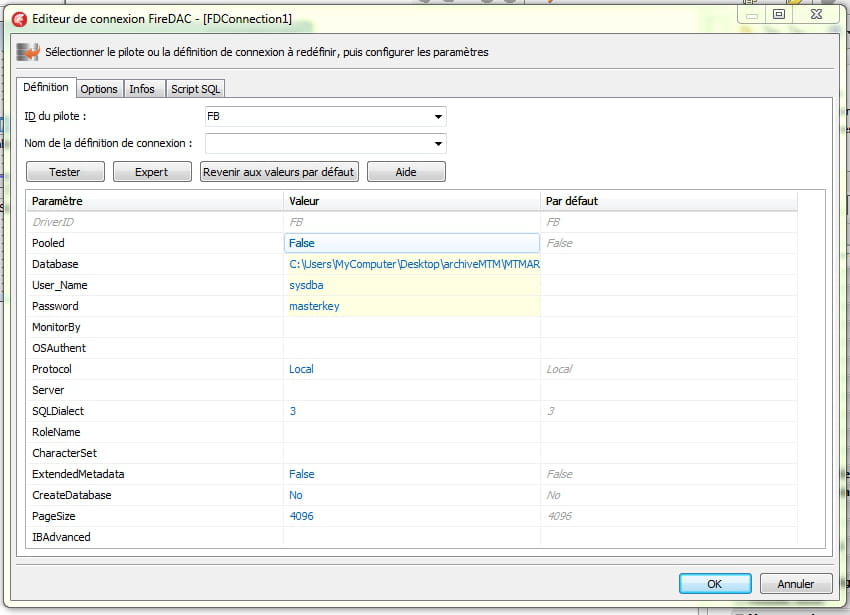Screen dimensions: 850x615
Task: Click Revenir aux valeurs par défaut
Action: coord(279,172)
